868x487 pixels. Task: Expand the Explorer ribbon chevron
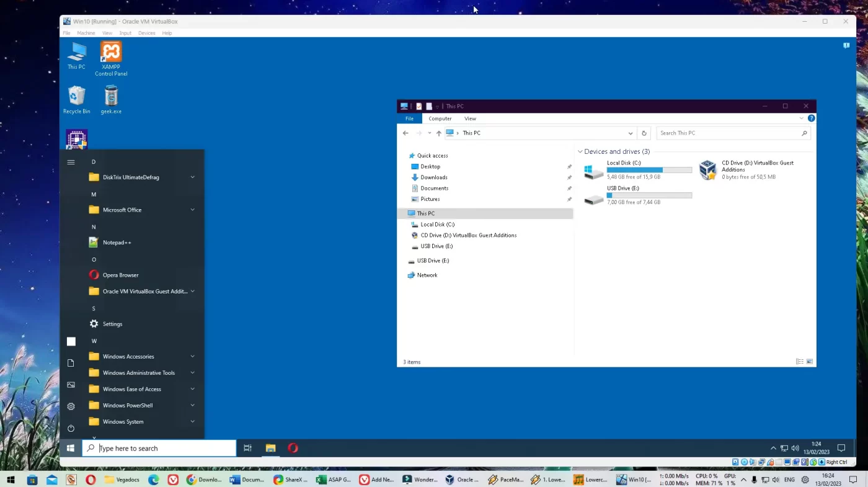[x=802, y=118]
